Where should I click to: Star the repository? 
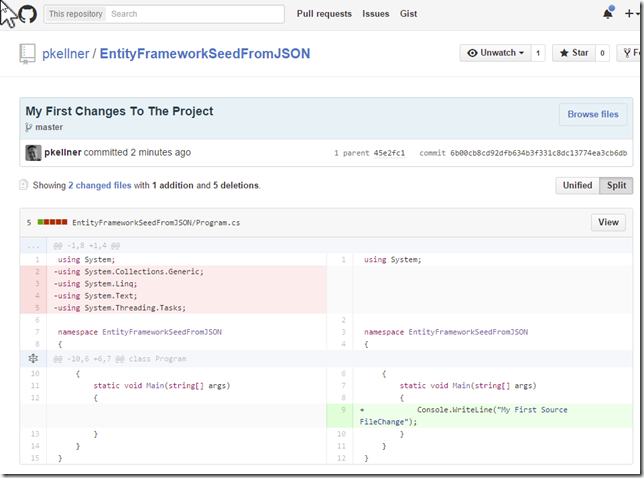(574, 53)
